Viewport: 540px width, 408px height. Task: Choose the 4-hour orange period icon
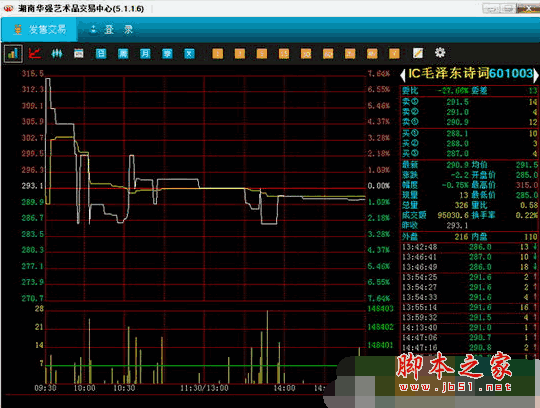372,53
